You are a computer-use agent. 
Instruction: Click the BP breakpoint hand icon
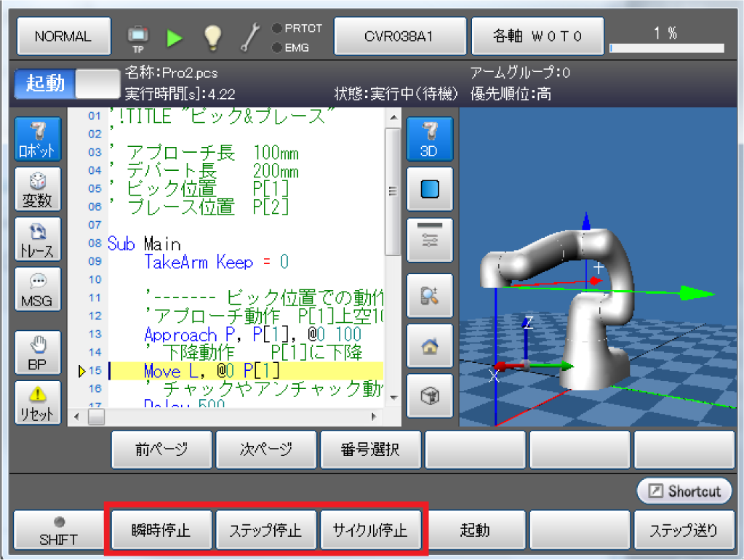click(37, 354)
